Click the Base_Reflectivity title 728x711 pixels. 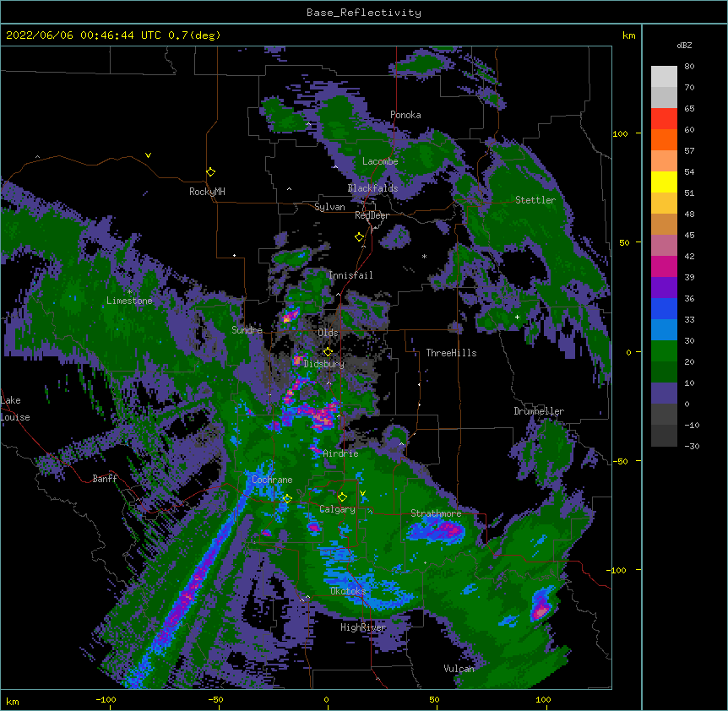(x=364, y=13)
